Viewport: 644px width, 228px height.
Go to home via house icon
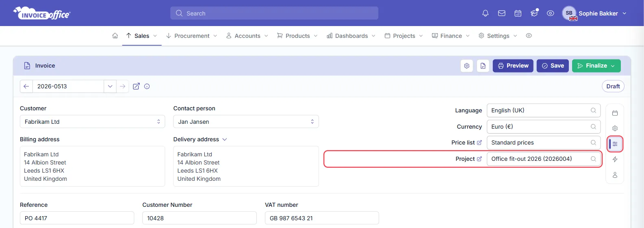tap(115, 36)
